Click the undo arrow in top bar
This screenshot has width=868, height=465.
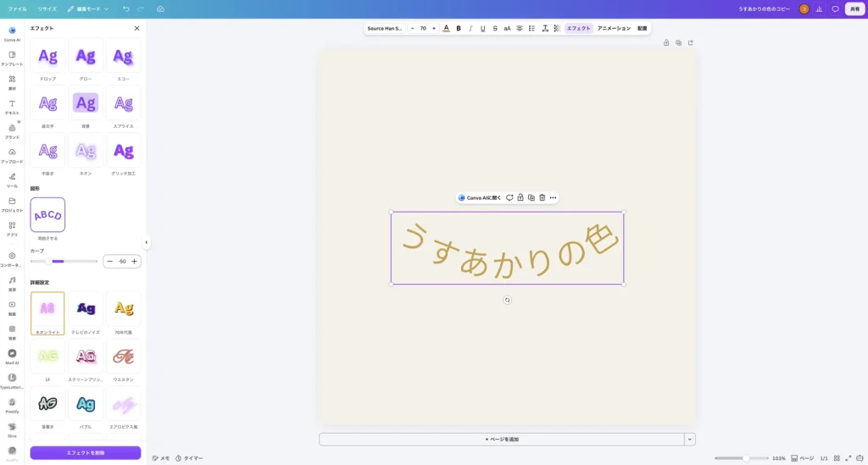(x=126, y=8)
